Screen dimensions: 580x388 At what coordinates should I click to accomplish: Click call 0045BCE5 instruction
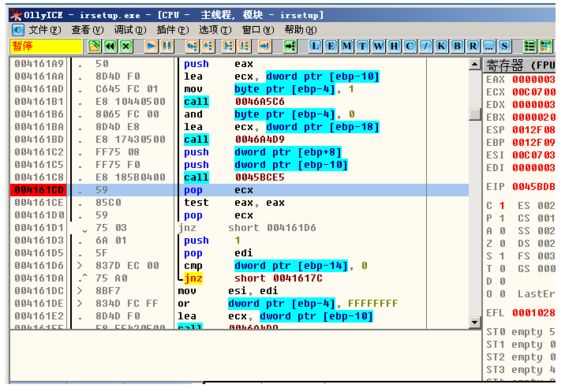234,178
